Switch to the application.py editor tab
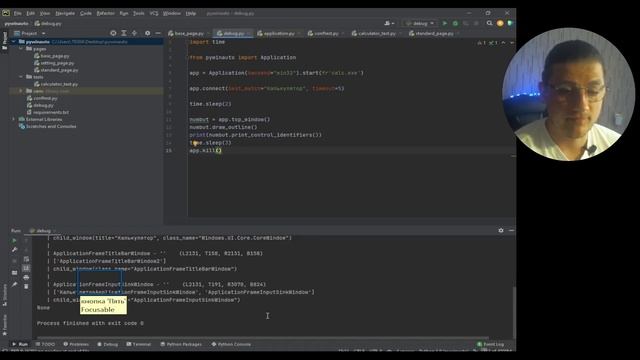Image resolution: width=640 pixels, height=360 pixels. 278,33
